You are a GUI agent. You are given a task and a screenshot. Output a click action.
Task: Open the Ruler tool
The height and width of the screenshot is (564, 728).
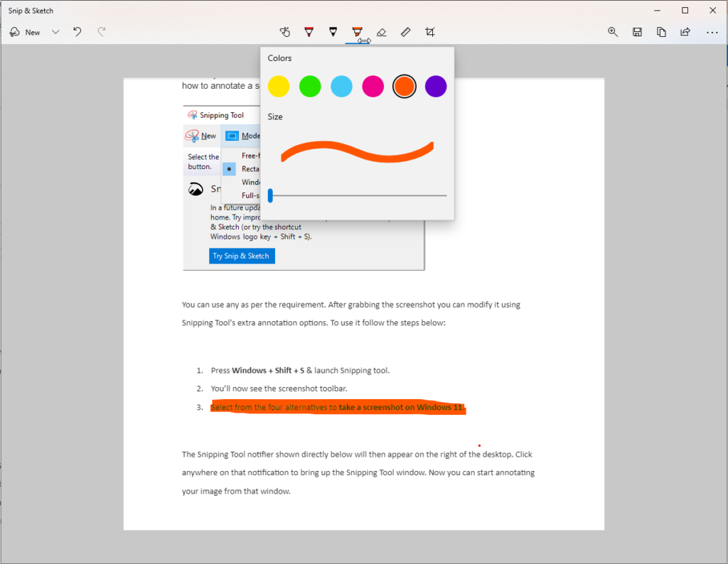[x=406, y=32]
